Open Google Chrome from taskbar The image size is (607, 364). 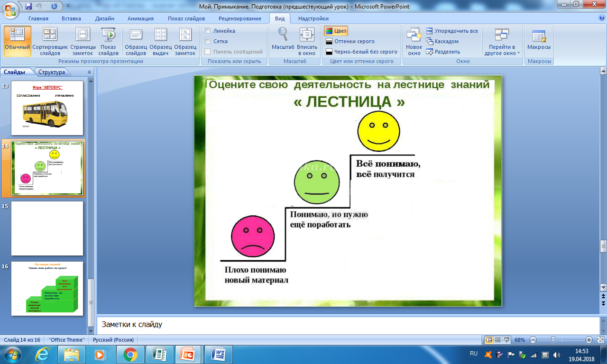pyautogui.click(x=130, y=355)
